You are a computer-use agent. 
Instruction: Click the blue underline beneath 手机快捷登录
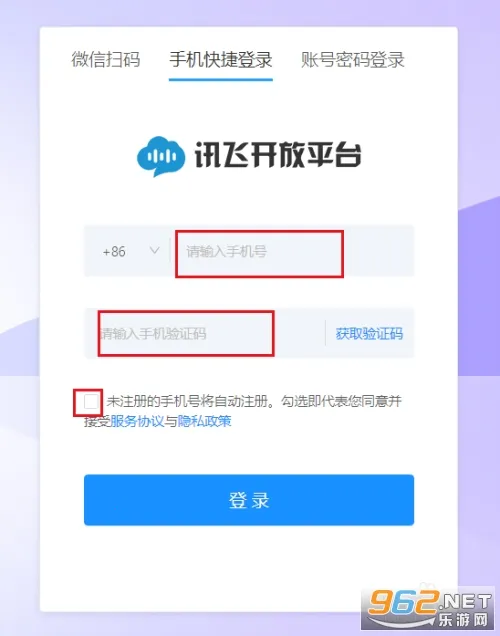click(221, 79)
